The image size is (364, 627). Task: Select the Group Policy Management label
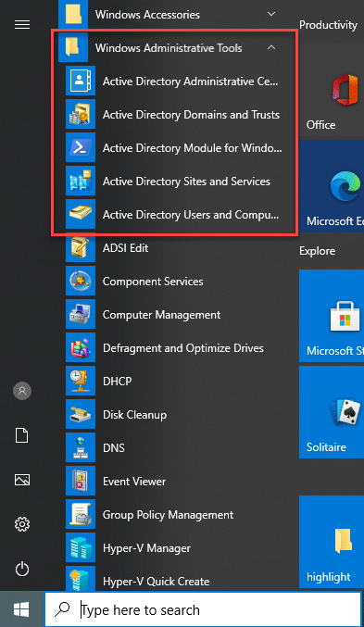point(168,515)
